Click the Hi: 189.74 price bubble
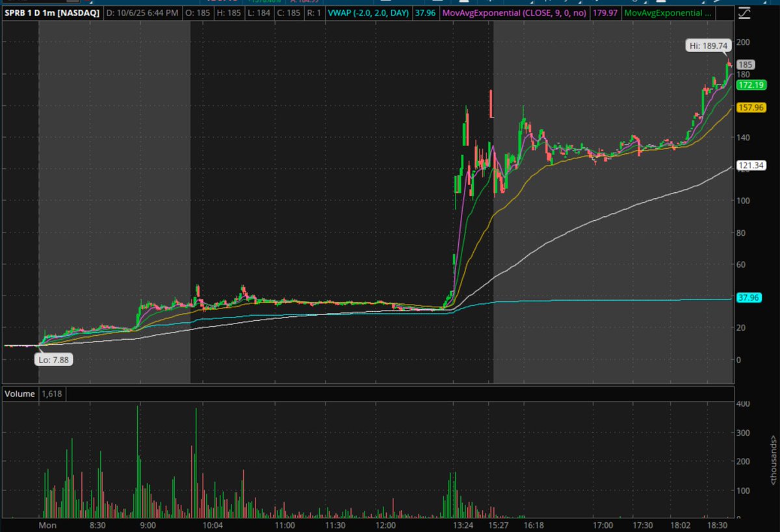 tap(708, 45)
